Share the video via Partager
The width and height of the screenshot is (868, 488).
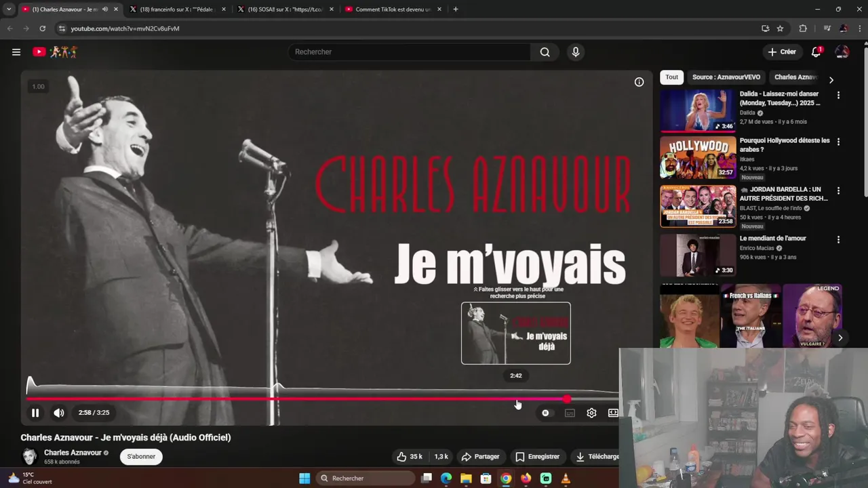click(480, 457)
